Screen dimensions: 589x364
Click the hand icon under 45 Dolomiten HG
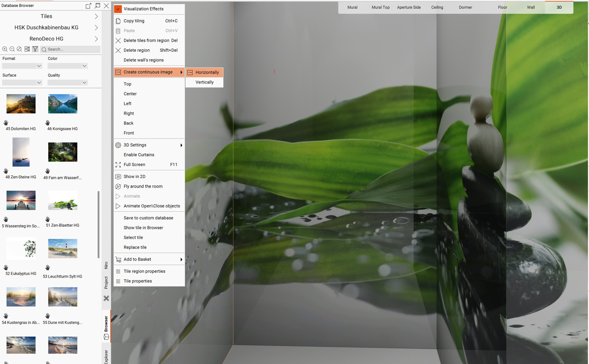point(6,123)
